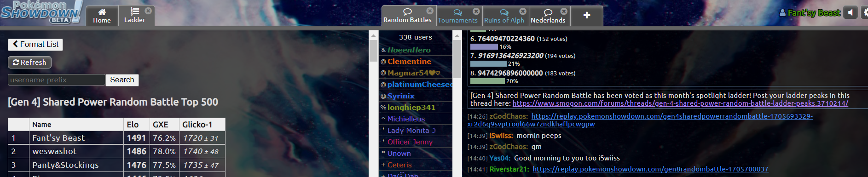Click Riverstar21's username in chat

tap(509, 169)
